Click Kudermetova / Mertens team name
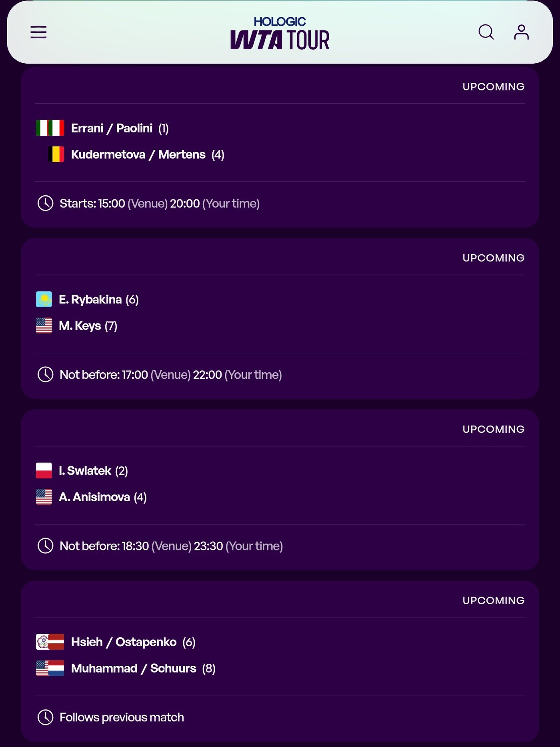Image resolution: width=560 pixels, height=747 pixels. pyautogui.click(x=138, y=155)
